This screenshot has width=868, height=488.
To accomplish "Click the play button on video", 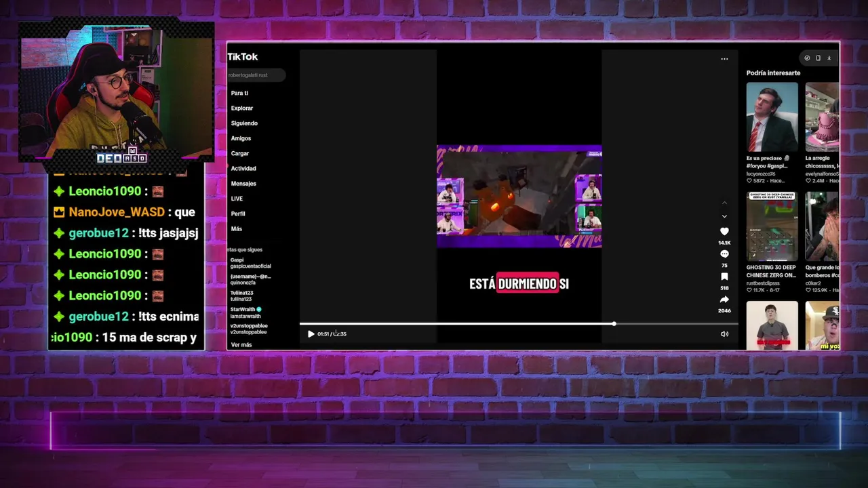I will (x=311, y=333).
